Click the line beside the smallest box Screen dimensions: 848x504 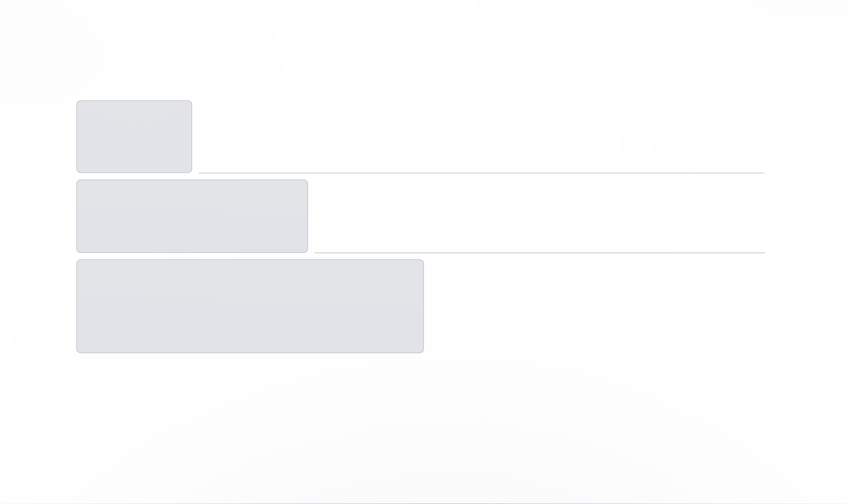pos(481,173)
